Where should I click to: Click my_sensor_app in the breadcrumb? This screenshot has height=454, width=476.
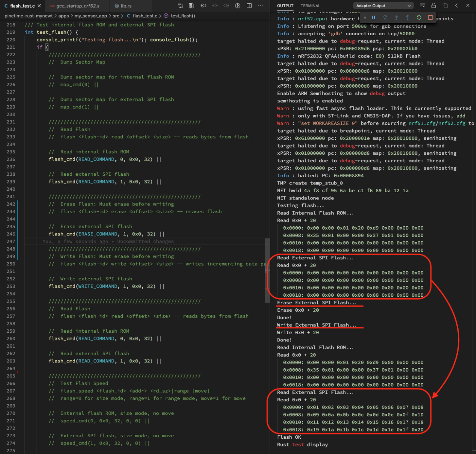[90, 16]
